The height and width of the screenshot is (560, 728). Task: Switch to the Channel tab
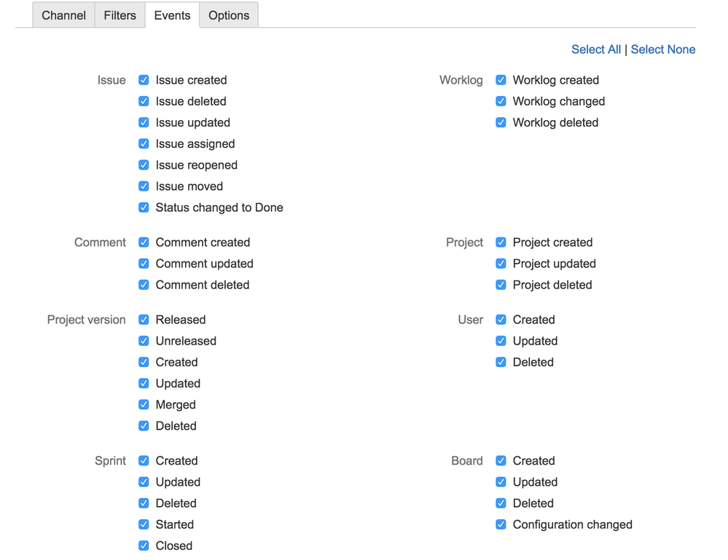click(x=63, y=15)
